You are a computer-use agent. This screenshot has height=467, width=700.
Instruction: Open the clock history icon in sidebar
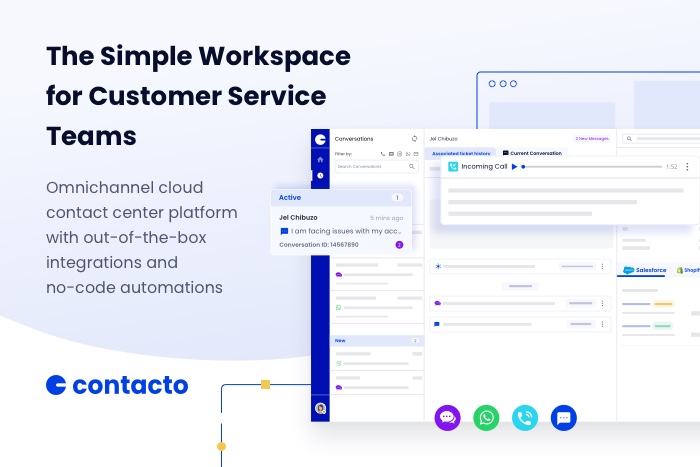point(320,176)
